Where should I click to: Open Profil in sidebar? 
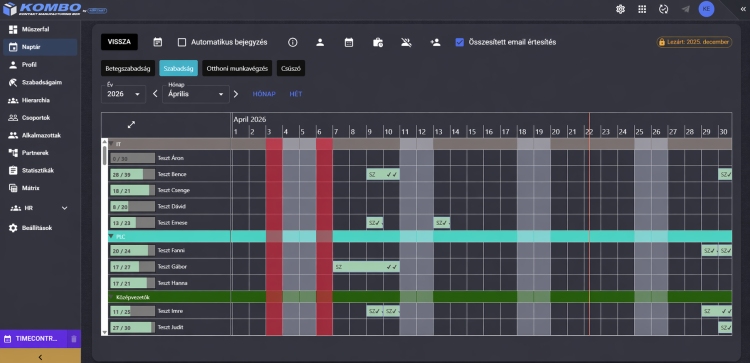click(x=40, y=65)
